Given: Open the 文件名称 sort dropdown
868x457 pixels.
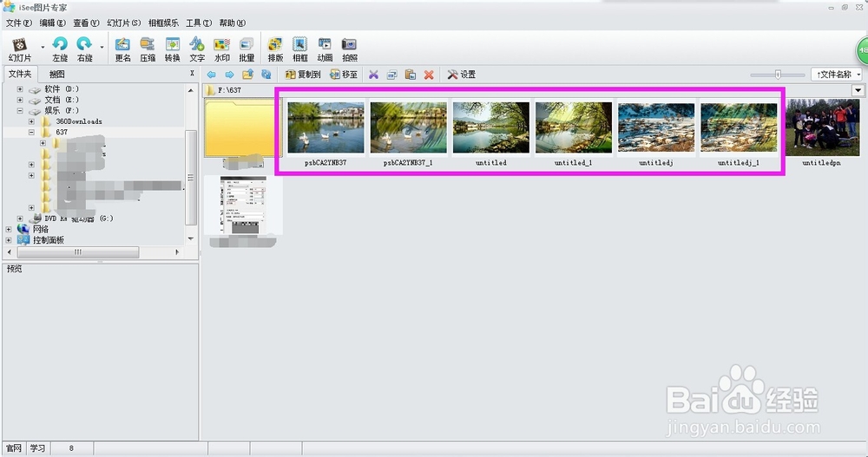Looking at the screenshot, I should point(837,74).
